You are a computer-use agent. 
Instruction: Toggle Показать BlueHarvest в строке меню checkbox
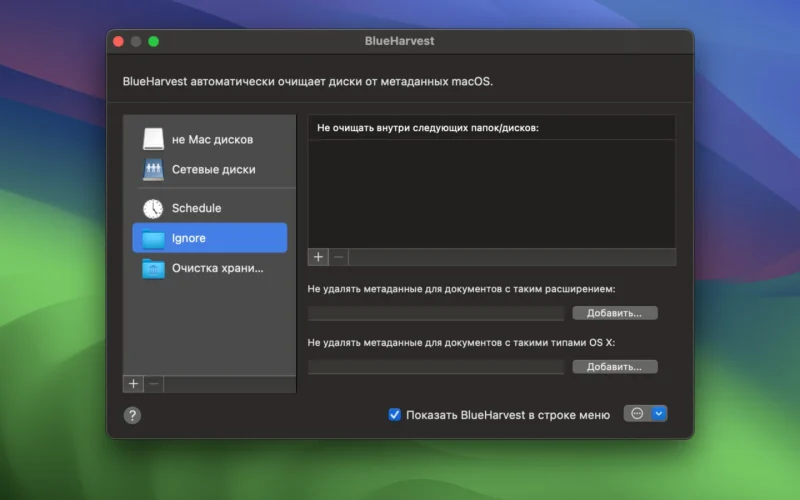(394, 414)
